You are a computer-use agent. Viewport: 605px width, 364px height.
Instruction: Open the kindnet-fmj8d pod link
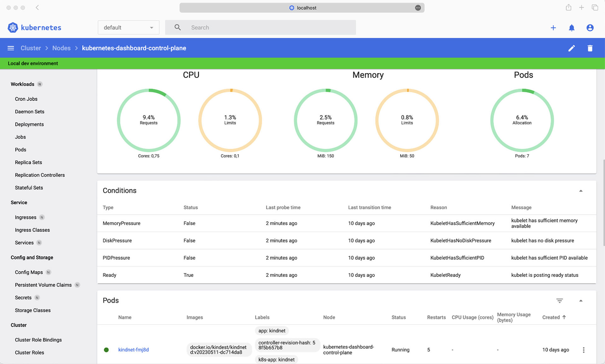[x=133, y=350]
